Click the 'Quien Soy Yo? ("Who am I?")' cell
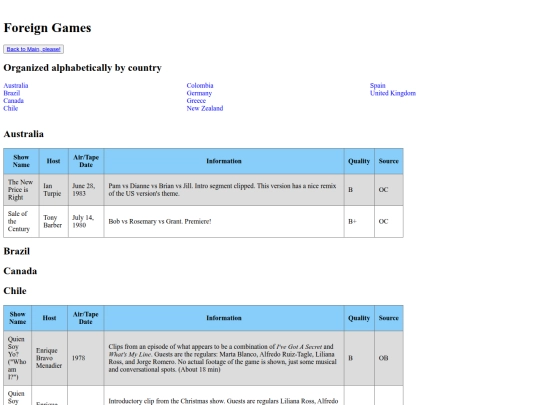The width and height of the screenshot is (540, 405). pos(18,358)
